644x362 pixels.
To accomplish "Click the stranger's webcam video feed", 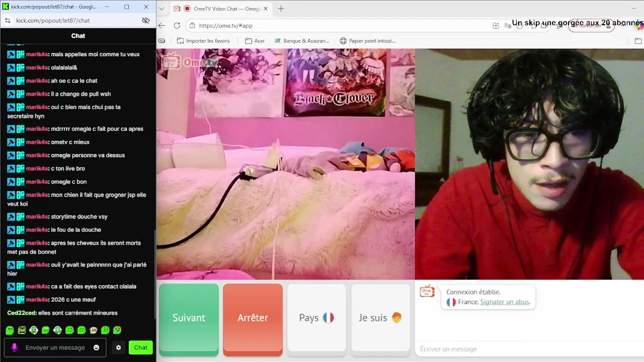I will (286, 164).
